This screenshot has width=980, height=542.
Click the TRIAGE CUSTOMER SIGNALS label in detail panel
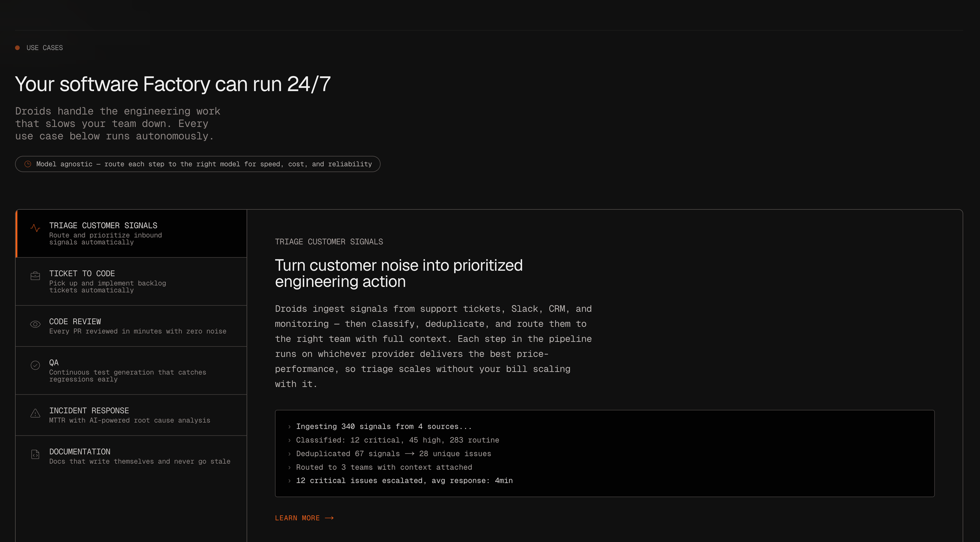pos(329,242)
